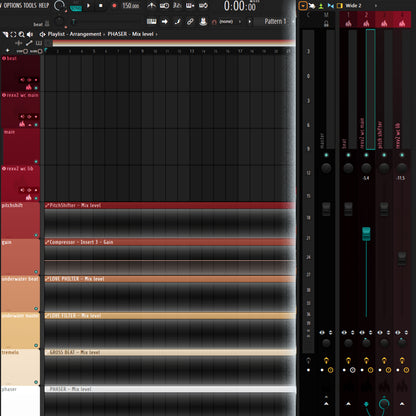Click the Playlist - Arrangement breadcrumb
The image size is (416, 416).
[x=74, y=34]
